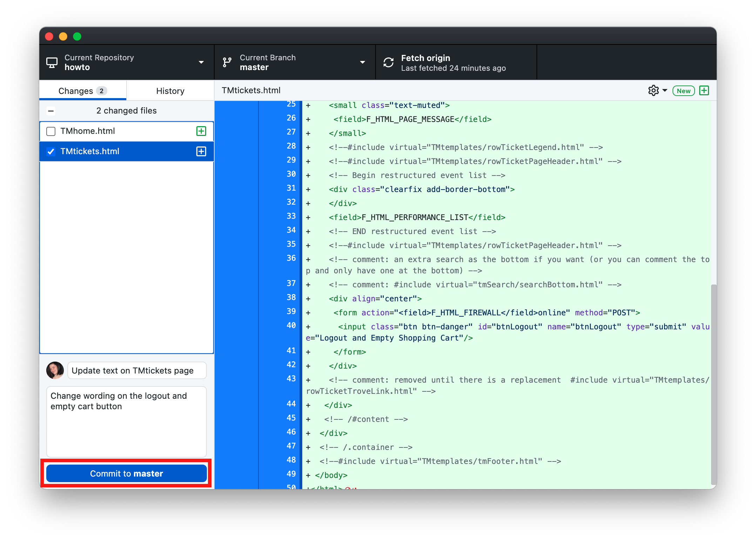Image resolution: width=756 pixels, height=541 pixels.
Task: Uncheck the TMtickets.html checkbox
Action: click(51, 151)
